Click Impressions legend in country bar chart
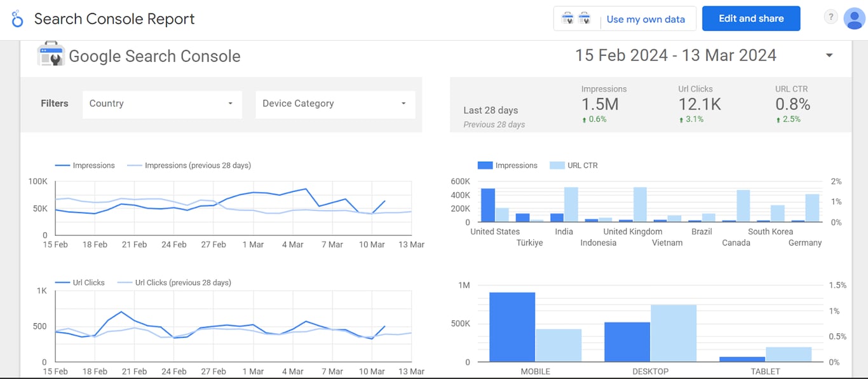Screen dimensions: 868x379 click(x=507, y=165)
